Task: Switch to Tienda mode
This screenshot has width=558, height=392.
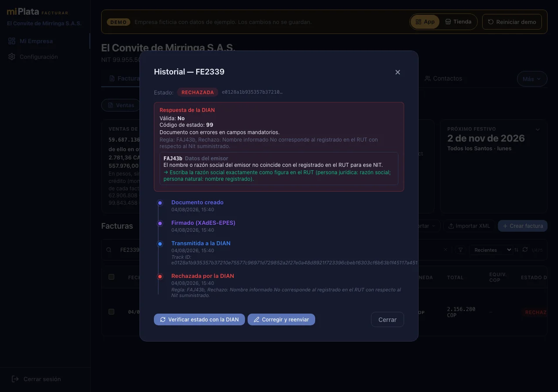Action: [458, 22]
